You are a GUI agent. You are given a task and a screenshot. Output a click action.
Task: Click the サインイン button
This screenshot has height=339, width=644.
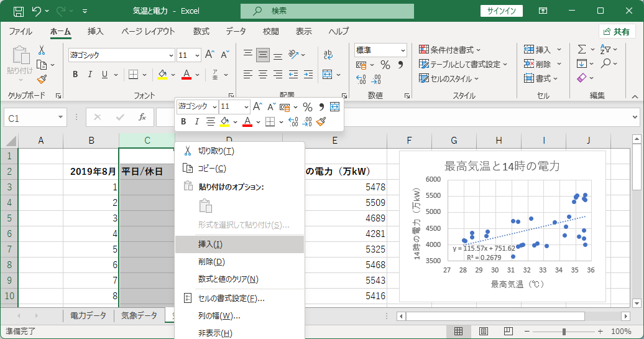pos(502,11)
